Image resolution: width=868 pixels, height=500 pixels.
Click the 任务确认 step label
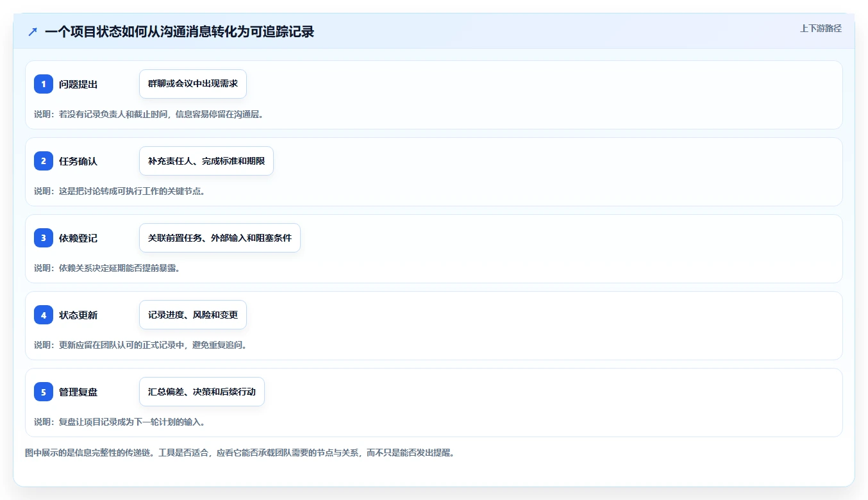78,162
